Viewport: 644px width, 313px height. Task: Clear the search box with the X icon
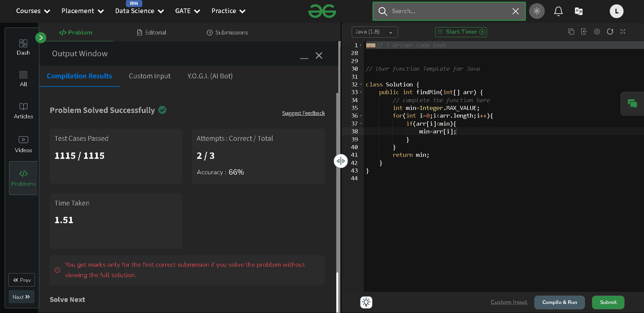[x=515, y=11]
